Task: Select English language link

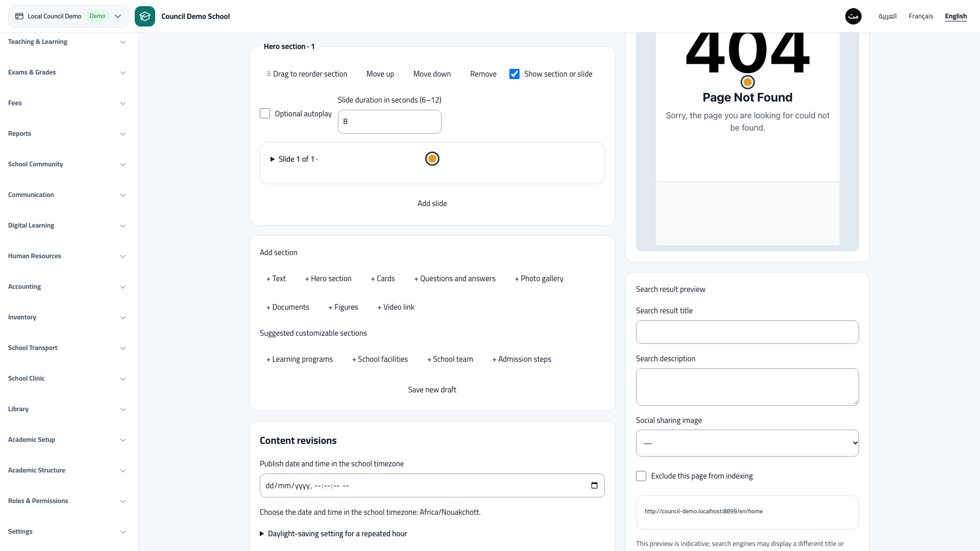Action: [955, 16]
